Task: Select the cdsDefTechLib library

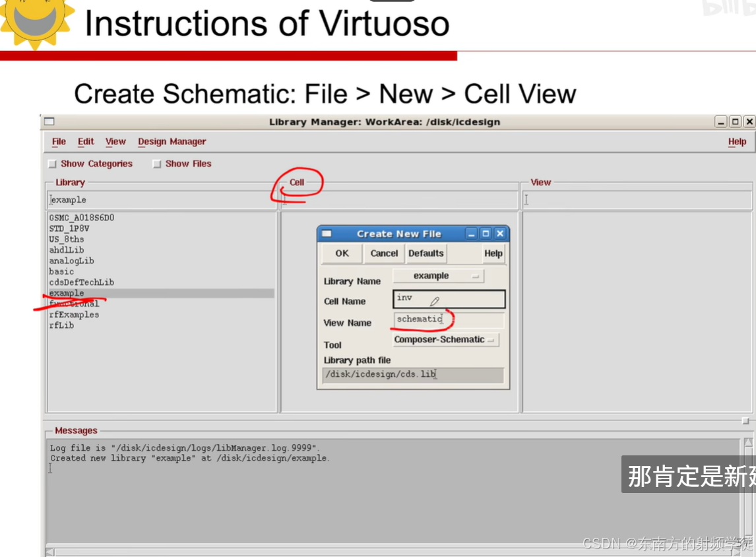Action: point(82,282)
